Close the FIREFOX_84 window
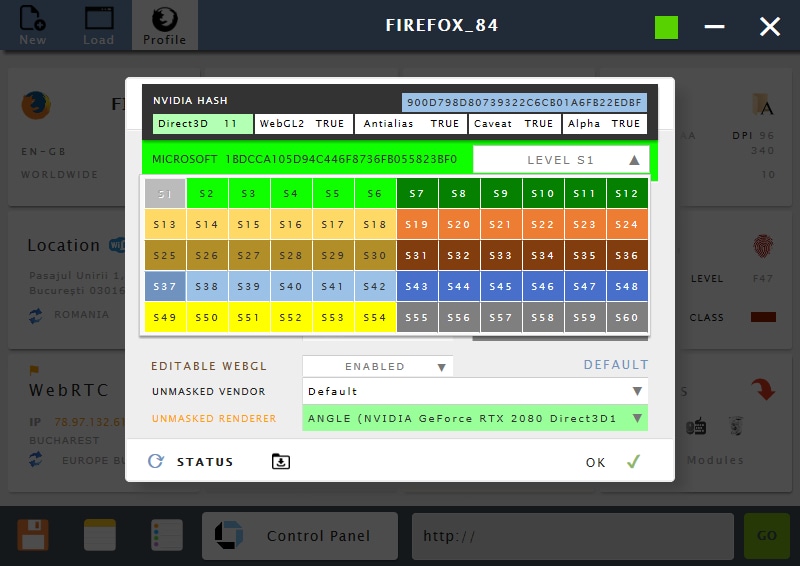The width and height of the screenshot is (800, 566). 770,27
